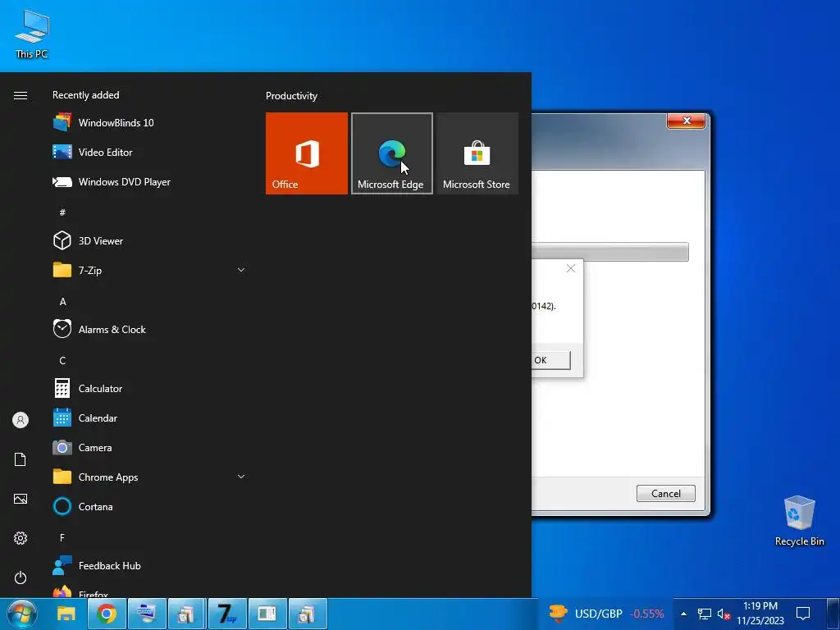This screenshot has height=630, width=840.
Task: Jump to letter C index header
Action: 62,361
